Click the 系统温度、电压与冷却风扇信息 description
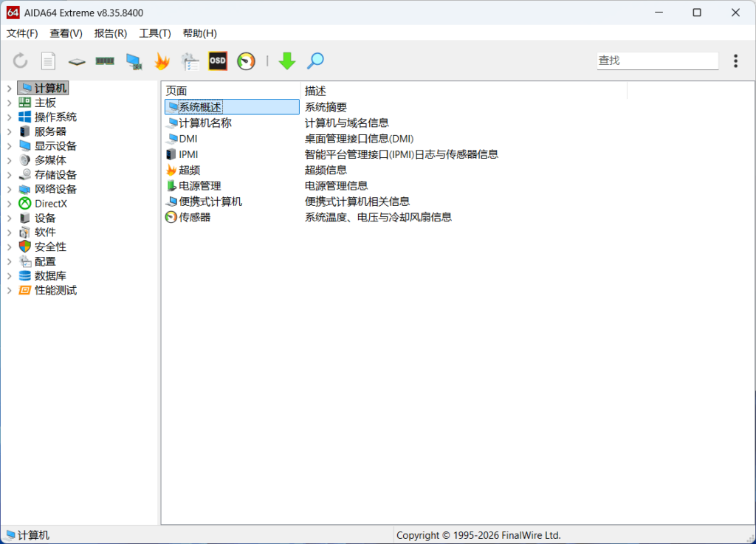Viewport: 756px width, 544px height. point(378,217)
